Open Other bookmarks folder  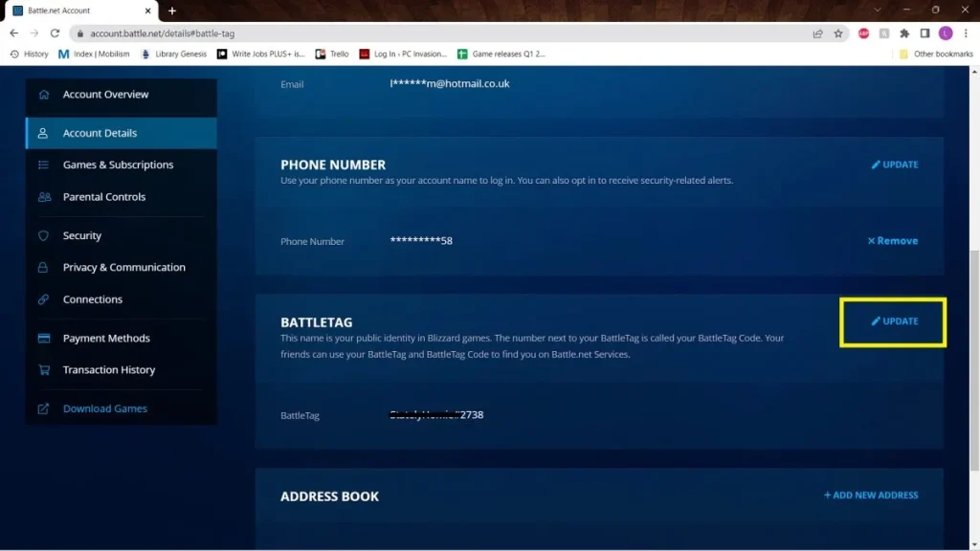pyautogui.click(x=936, y=55)
